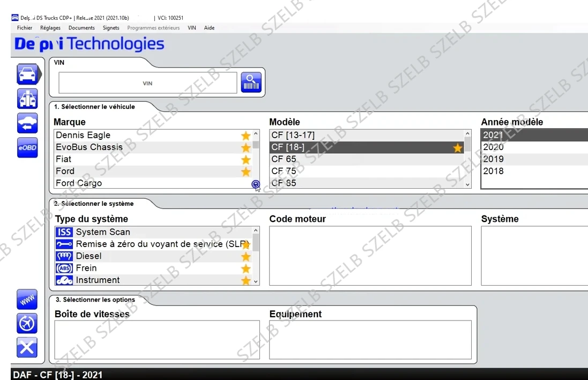Select the wrench icon for service light reset
The image size is (588, 380).
point(64,244)
